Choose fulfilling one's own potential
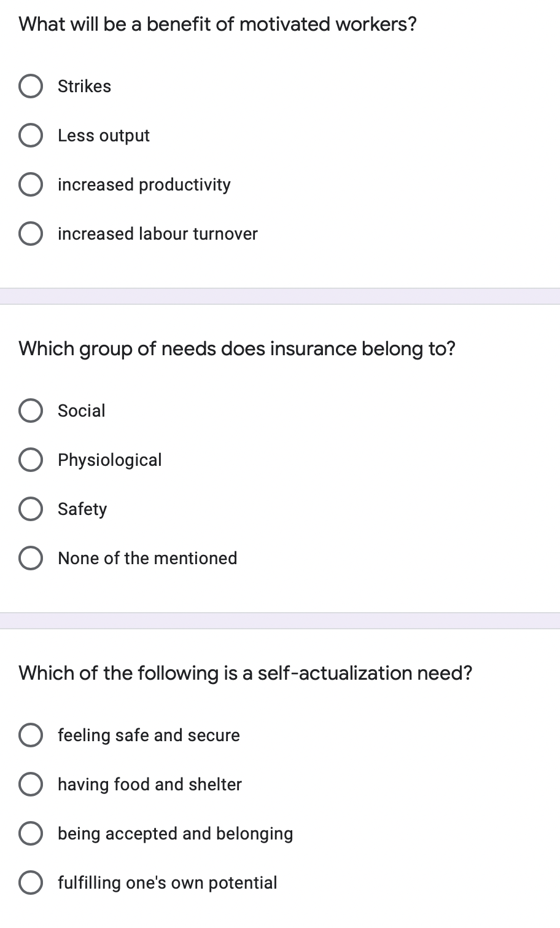Image resolution: width=560 pixels, height=928 pixels. [31, 883]
